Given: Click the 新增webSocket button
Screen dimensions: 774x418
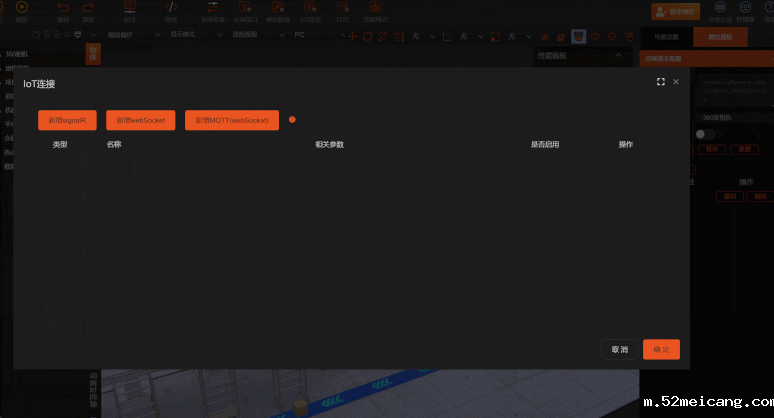Looking at the screenshot, I should pyautogui.click(x=141, y=120).
